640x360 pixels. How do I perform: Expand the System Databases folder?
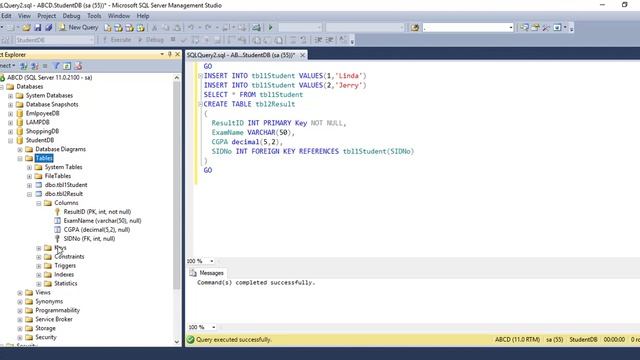tap(11, 96)
